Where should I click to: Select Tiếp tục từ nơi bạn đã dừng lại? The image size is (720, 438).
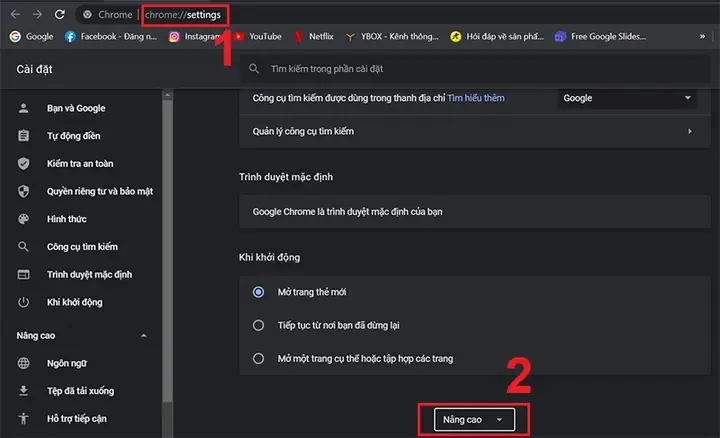click(x=259, y=326)
